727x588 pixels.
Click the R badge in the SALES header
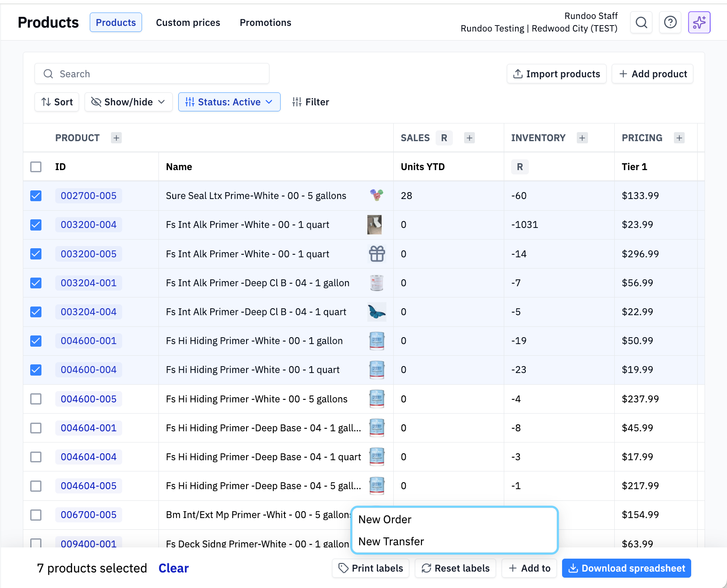coord(444,138)
